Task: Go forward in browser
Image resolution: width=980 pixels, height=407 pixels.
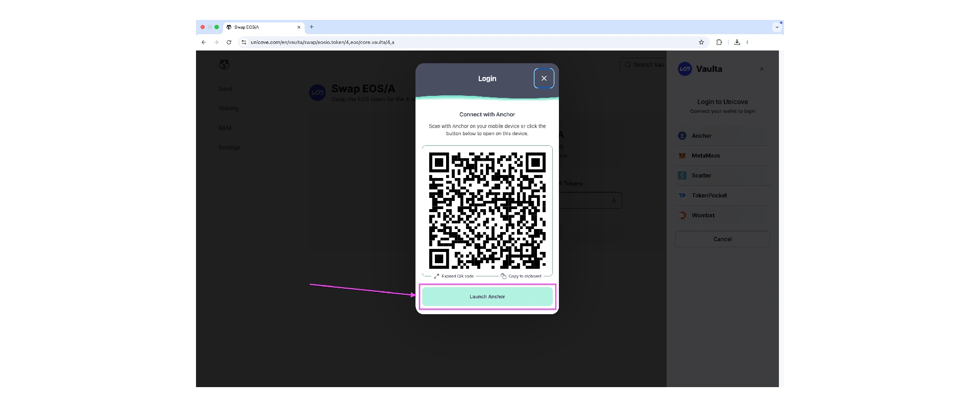Action: [x=216, y=42]
